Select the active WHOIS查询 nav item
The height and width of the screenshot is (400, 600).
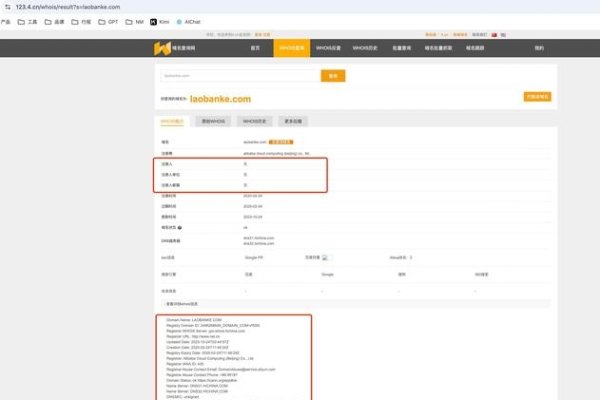291,48
